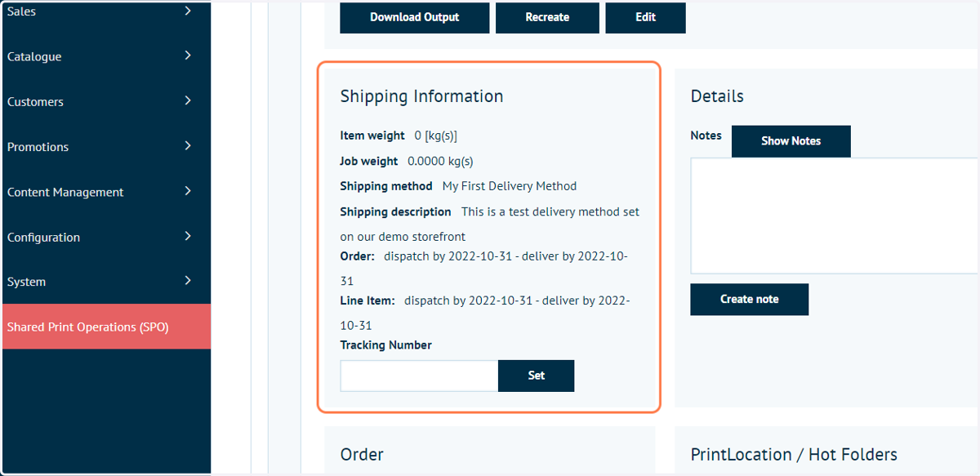
Task: Open Content Management in sidebar
Action: 106,192
